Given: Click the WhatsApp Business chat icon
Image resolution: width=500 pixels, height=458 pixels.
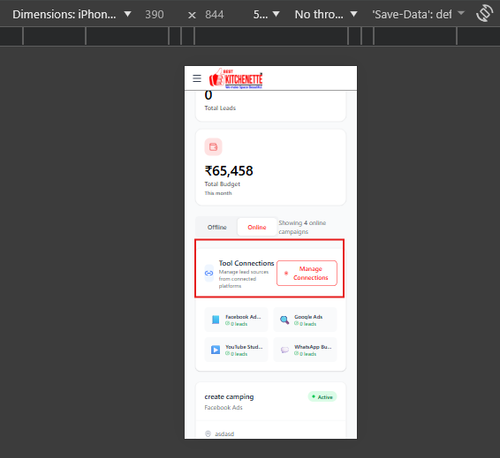Looking at the screenshot, I should [x=285, y=350].
